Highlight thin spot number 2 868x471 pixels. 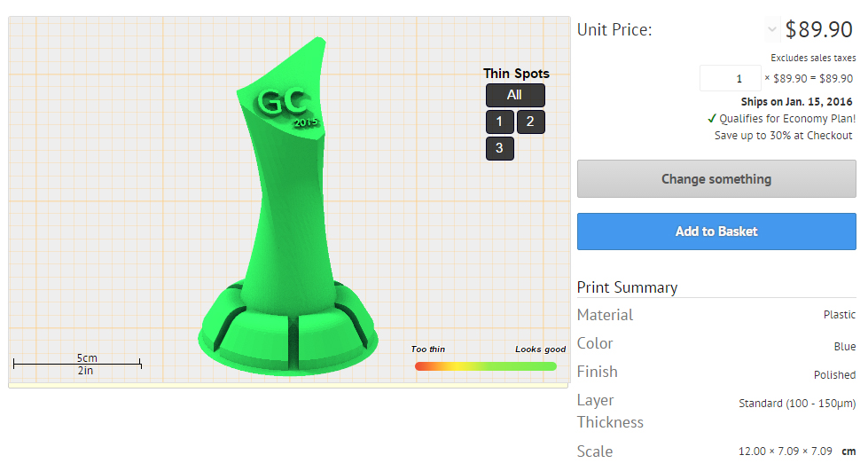(x=530, y=122)
